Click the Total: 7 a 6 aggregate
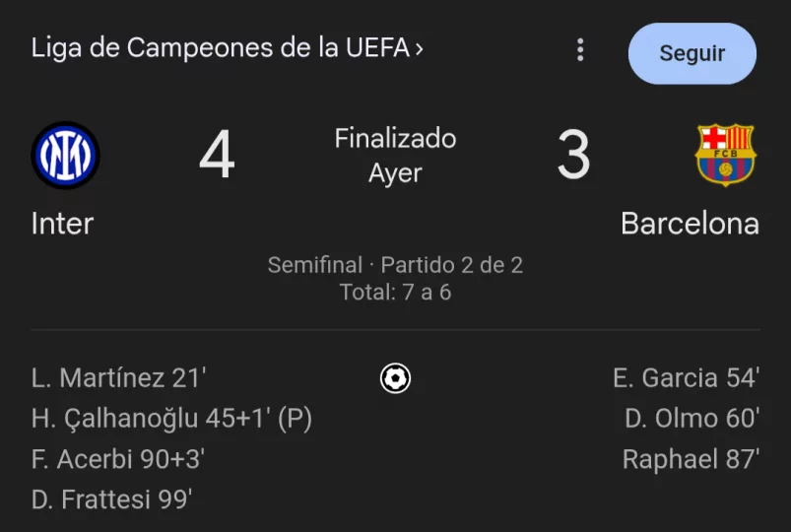The width and height of the screenshot is (791, 532). coord(396,293)
